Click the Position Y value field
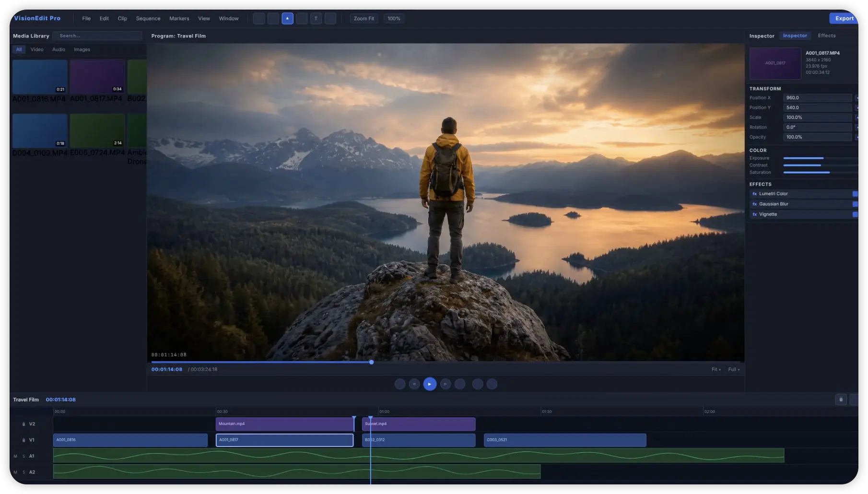This screenshot has width=868, height=494. coord(818,107)
